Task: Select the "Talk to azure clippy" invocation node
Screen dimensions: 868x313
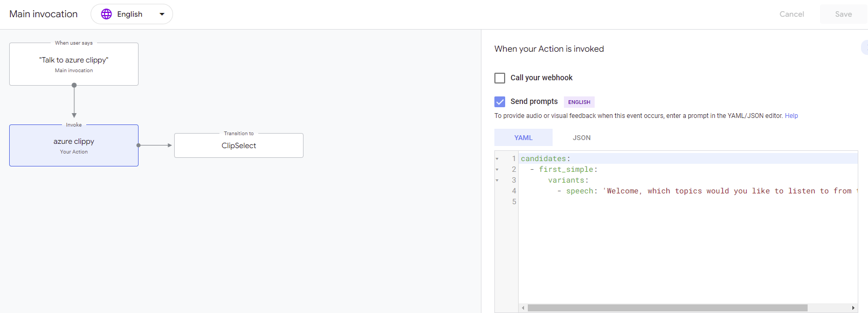Action: pos(74,64)
